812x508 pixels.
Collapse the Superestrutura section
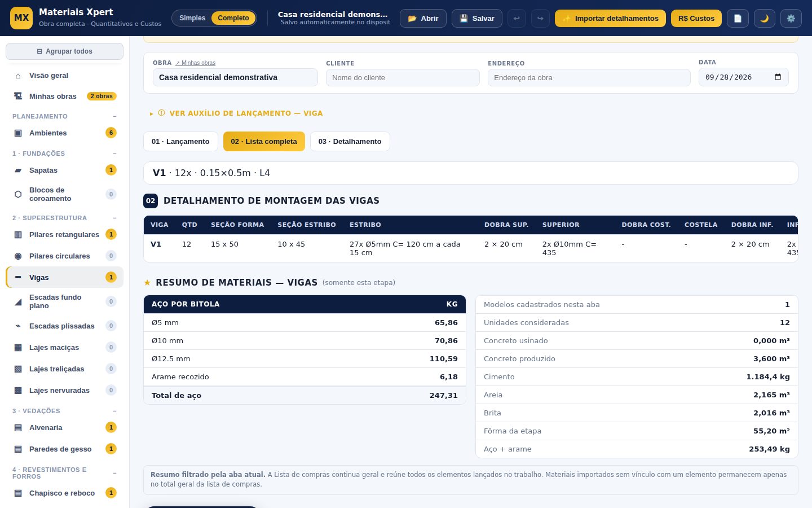click(114, 218)
